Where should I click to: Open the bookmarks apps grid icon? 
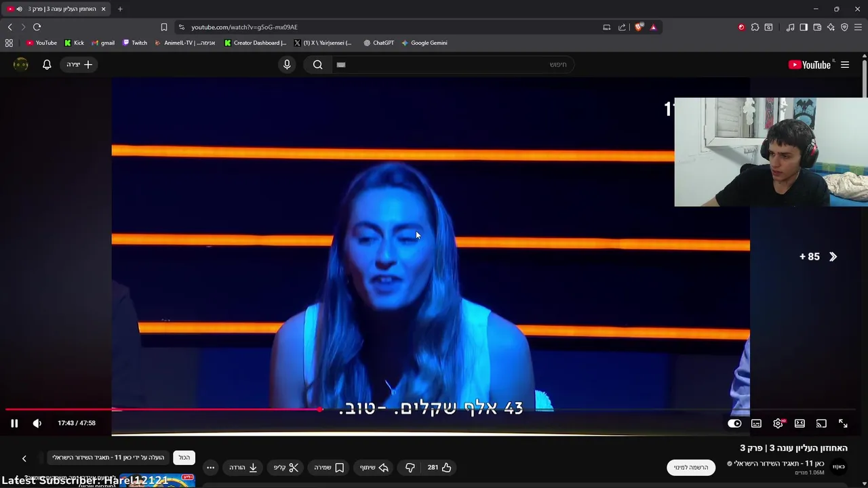click(9, 43)
